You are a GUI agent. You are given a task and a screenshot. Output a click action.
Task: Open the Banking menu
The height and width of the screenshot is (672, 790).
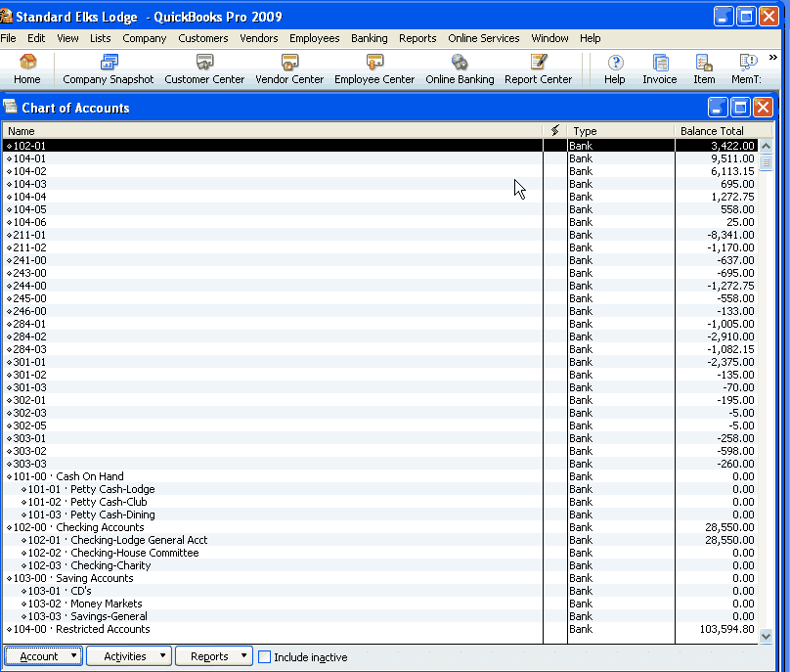[x=370, y=38]
